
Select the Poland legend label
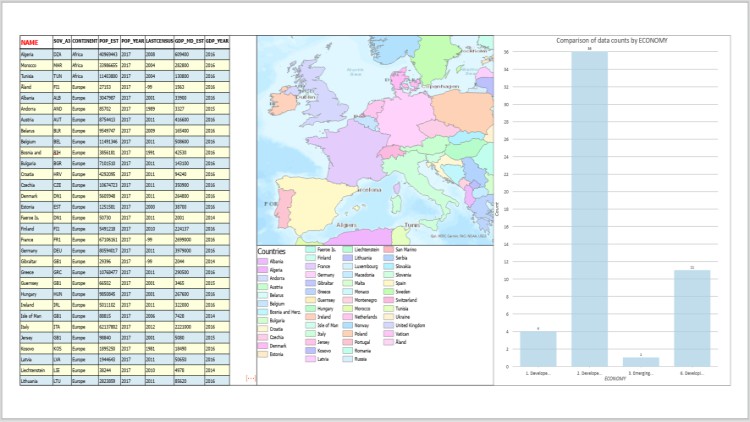(x=361, y=333)
